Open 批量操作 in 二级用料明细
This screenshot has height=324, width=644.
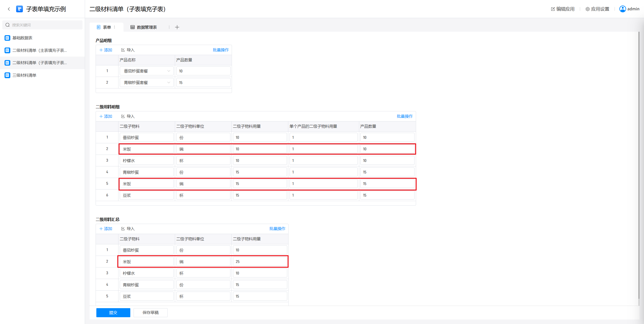[x=405, y=116]
